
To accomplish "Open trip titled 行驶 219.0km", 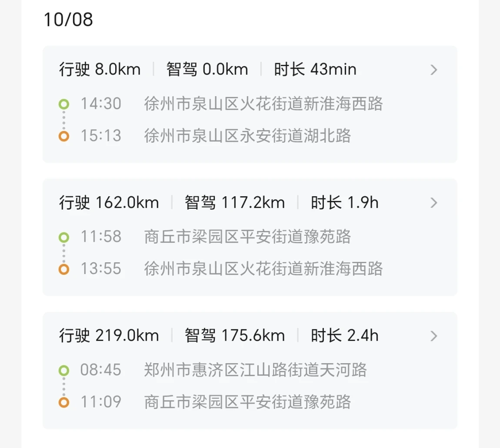I will (x=109, y=336).
